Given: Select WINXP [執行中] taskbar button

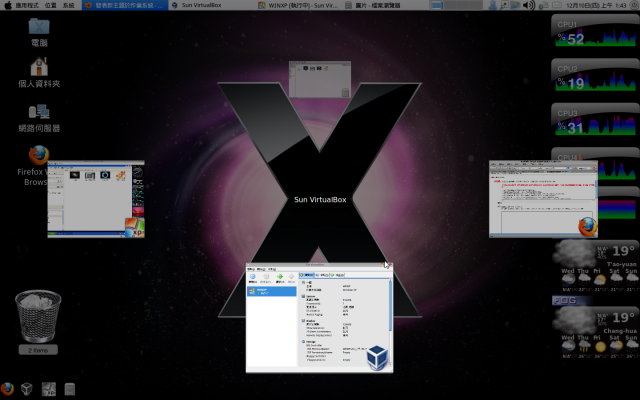Looking at the screenshot, I should [298, 5].
